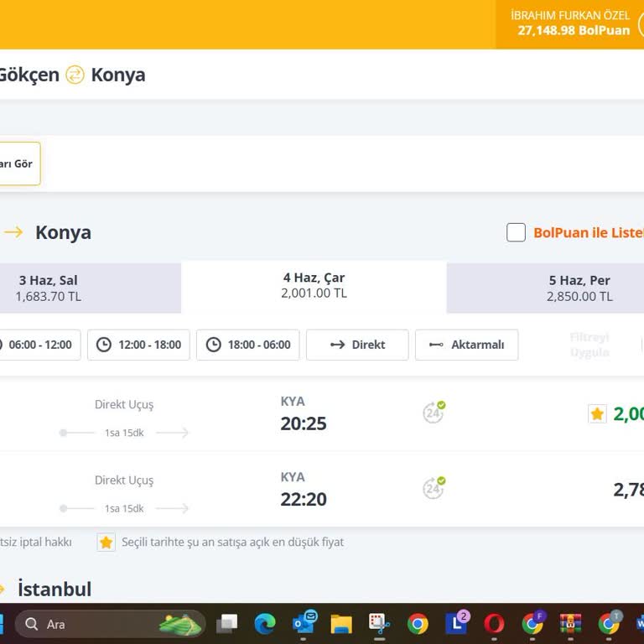
Task: Click the star icon in the price legend
Action: [x=106, y=543]
